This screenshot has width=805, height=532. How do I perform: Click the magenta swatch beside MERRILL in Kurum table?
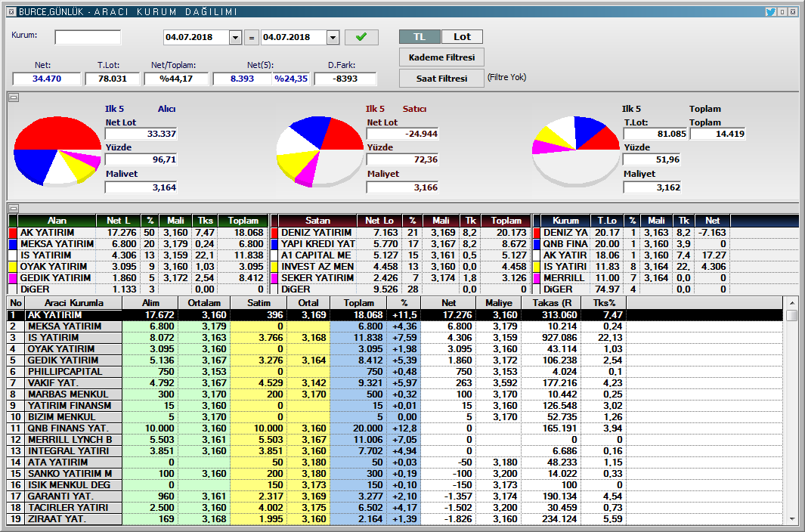click(537, 278)
